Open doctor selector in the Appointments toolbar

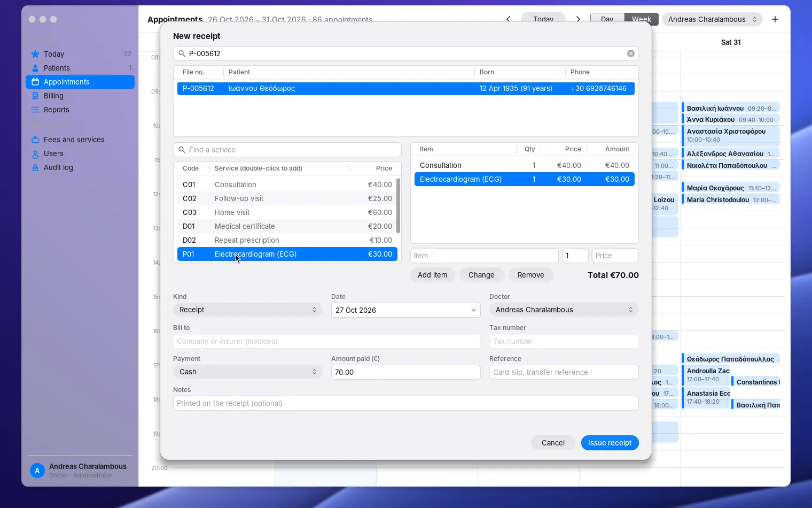point(713,19)
